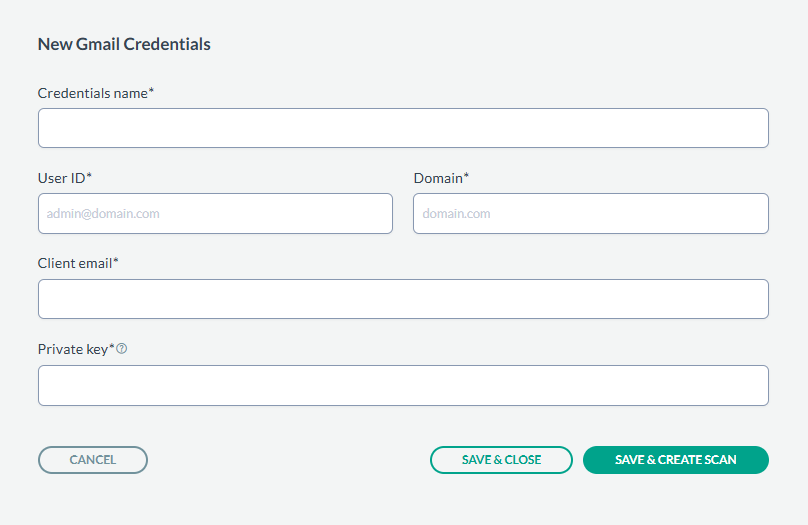Viewport: 808px width, 525px height.
Task: Click the Domain label text
Action: 438,178
